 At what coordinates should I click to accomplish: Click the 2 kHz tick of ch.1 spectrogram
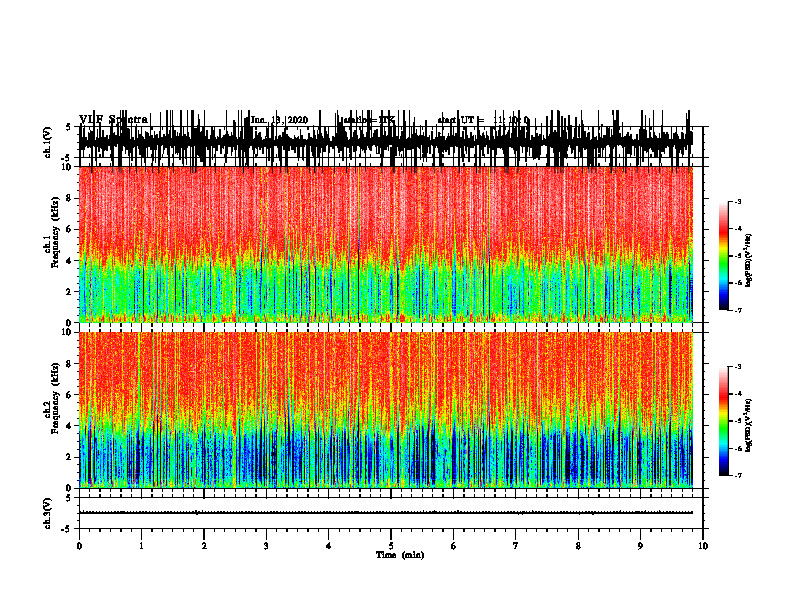point(70,292)
